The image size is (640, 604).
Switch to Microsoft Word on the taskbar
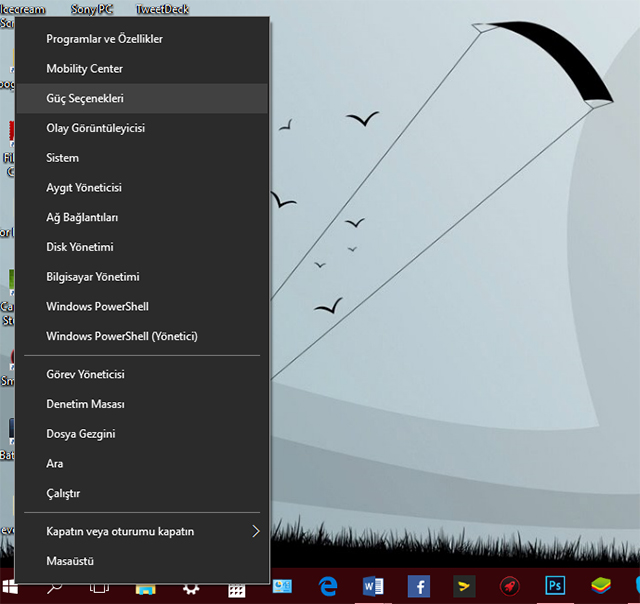(x=373, y=586)
